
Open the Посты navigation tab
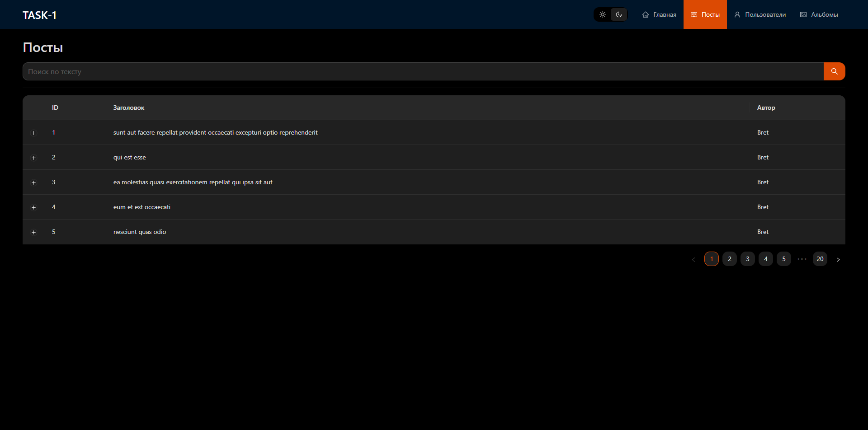pos(705,14)
